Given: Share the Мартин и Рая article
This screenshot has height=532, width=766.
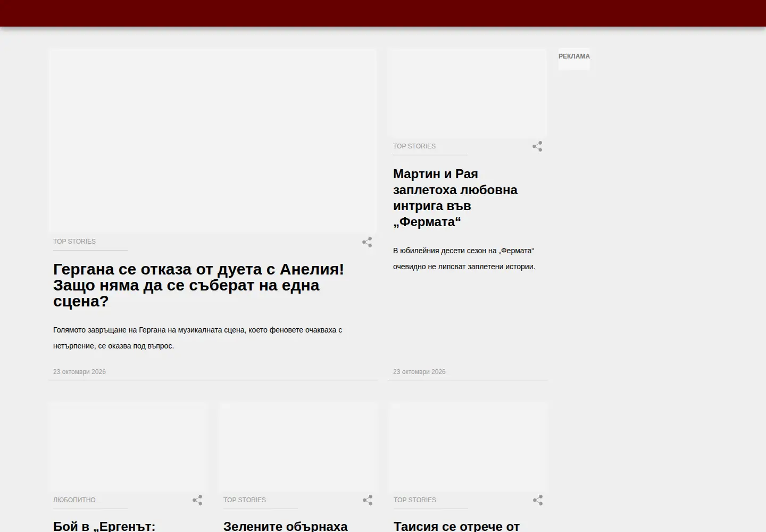Looking at the screenshot, I should pyautogui.click(x=537, y=146).
